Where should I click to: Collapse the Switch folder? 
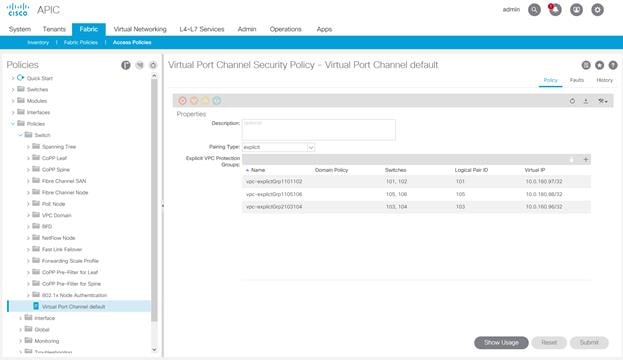coord(20,135)
